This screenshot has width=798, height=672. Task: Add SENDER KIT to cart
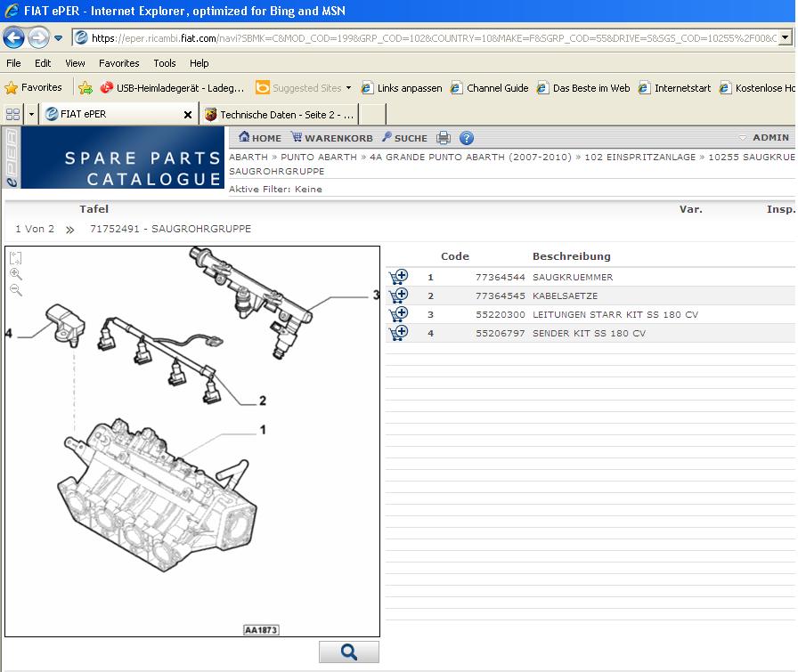pyautogui.click(x=397, y=333)
